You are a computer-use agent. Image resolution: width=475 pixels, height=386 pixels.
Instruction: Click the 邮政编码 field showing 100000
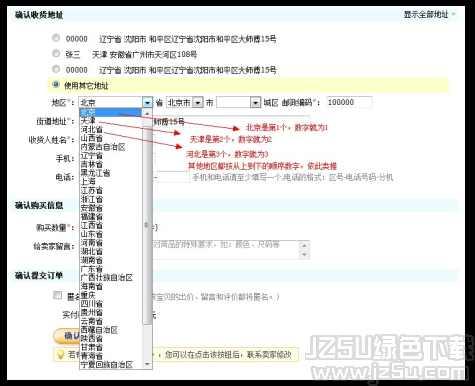pos(349,102)
